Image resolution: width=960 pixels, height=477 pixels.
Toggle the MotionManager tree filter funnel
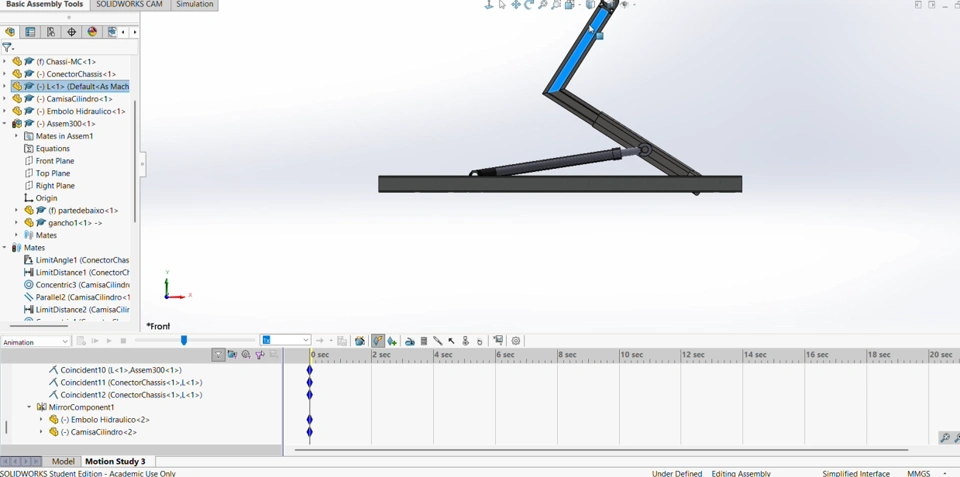219,355
